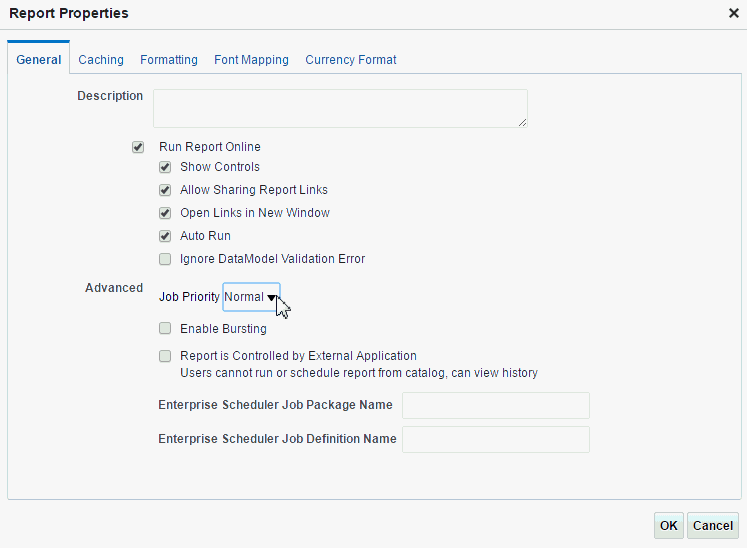Uncheck the Run Report Online checkbox

pyautogui.click(x=138, y=147)
